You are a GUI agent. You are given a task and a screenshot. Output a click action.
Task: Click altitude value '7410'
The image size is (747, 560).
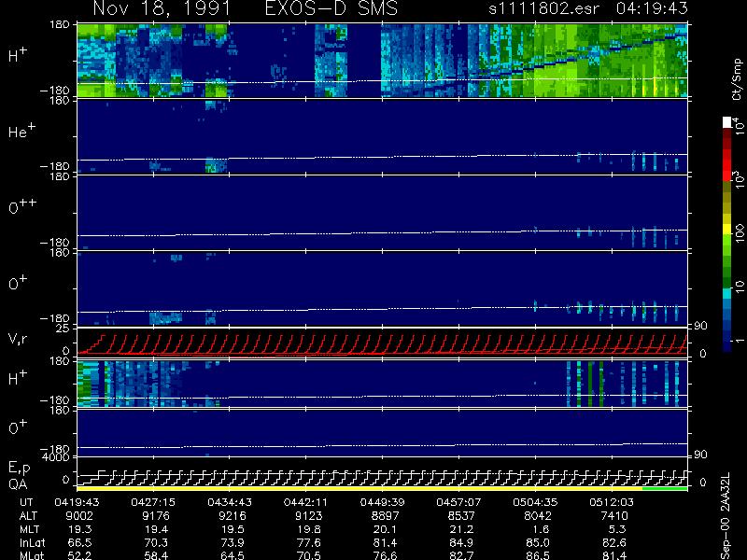coord(614,516)
